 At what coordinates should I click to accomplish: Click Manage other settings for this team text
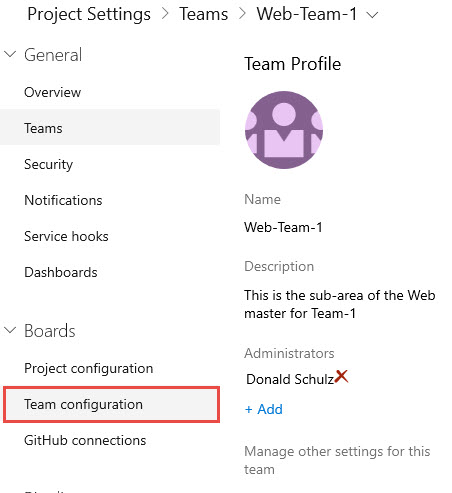point(337,460)
